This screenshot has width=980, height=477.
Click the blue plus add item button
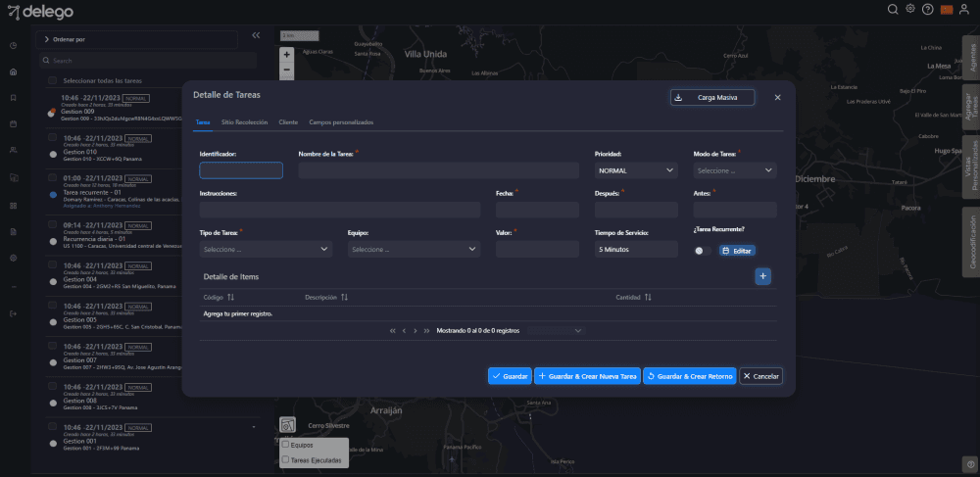(762, 276)
